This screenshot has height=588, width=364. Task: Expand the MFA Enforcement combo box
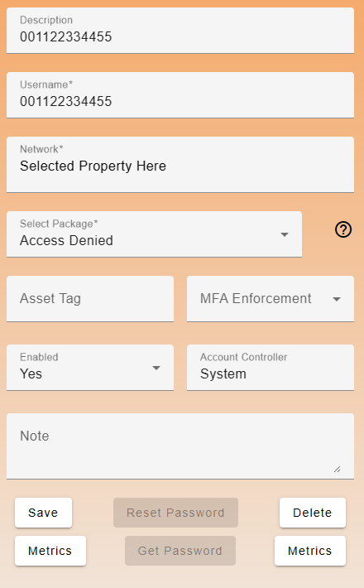[271, 299]
